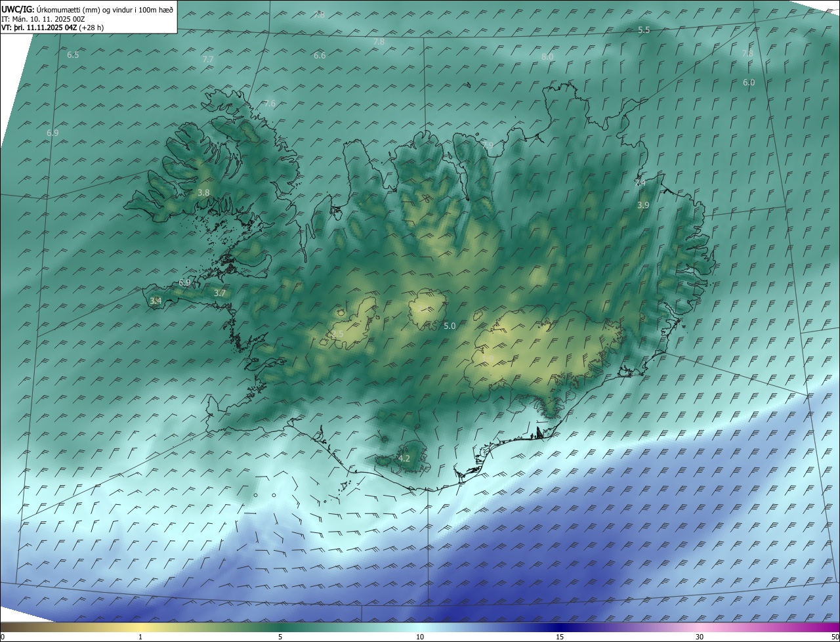
Task: Select the colour scale tick label 10
Action: click(420, 637)
